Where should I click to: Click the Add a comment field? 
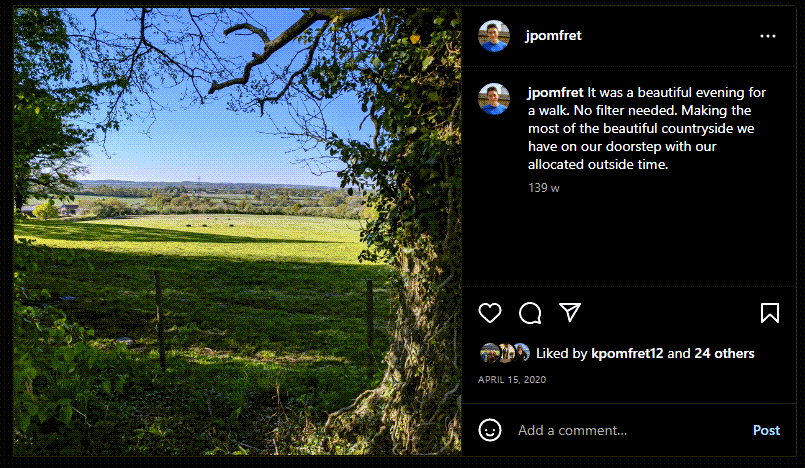tap(629, 430)
